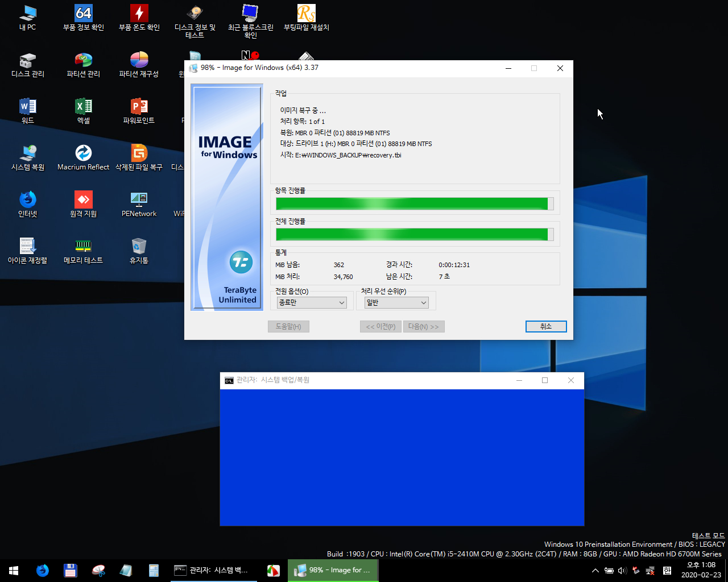Click the Windows Start button

pyautogui.click(x=14, y=571)
